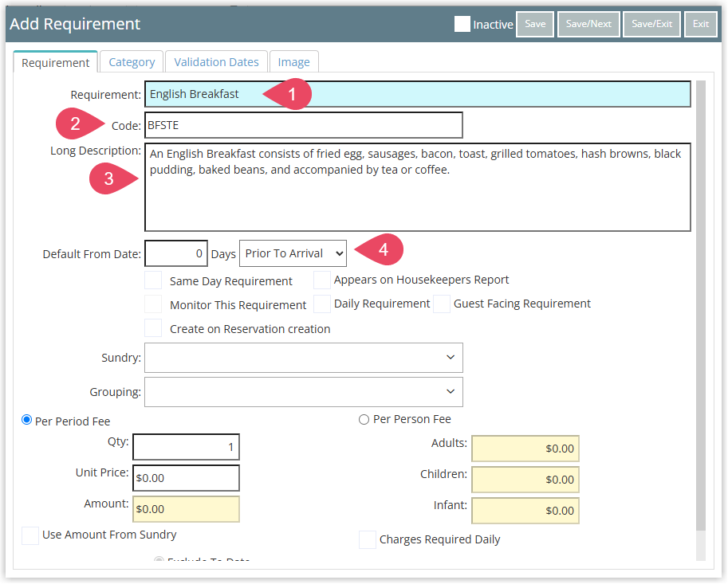
Task: Expand the Grouping dropdown
Action: (x=304, y=392)
